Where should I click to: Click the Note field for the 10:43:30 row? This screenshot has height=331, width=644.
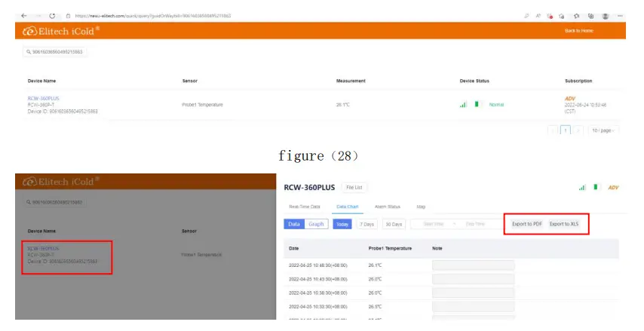click(x=473, y=279)
